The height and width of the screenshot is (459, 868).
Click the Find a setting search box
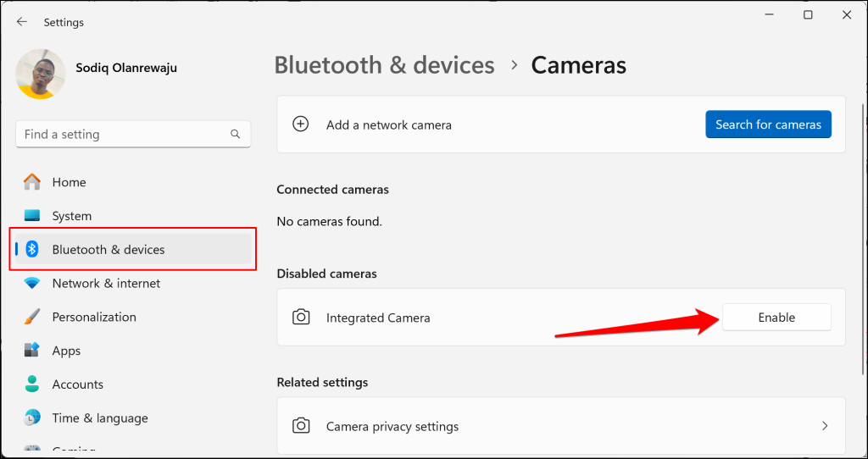click(x=123, y=135)
